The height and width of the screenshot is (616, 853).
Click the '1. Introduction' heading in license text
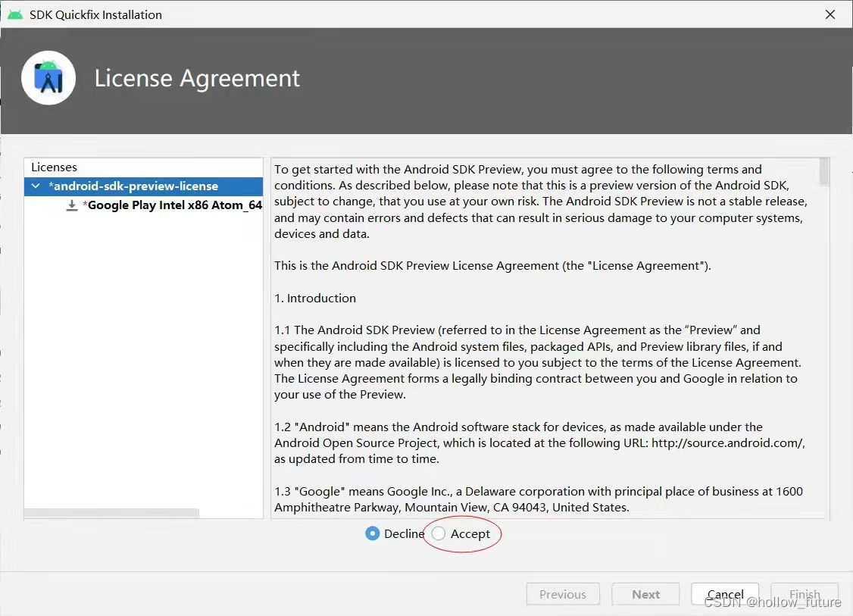315,299
